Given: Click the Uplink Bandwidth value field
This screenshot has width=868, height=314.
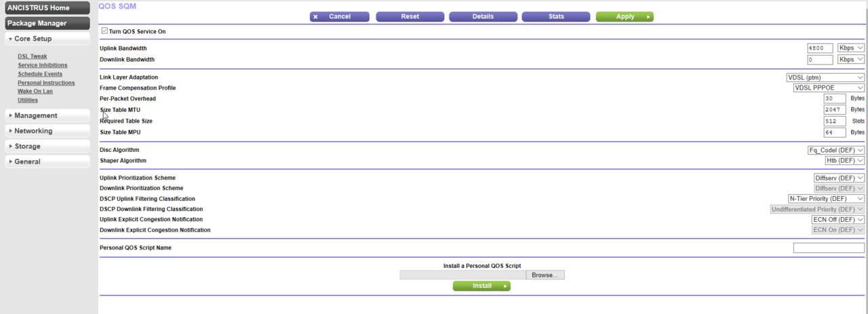Looking at the screenshot, I should 820,48.
